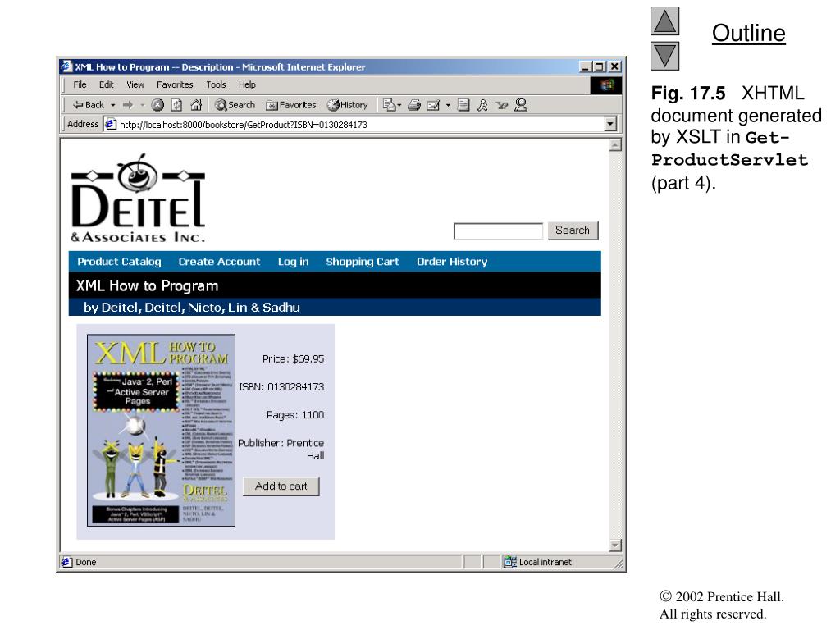Click the 'XML How to Program' heading
Image resolution: width=840 pixels, height=630 pixels.
coord(147,286)
